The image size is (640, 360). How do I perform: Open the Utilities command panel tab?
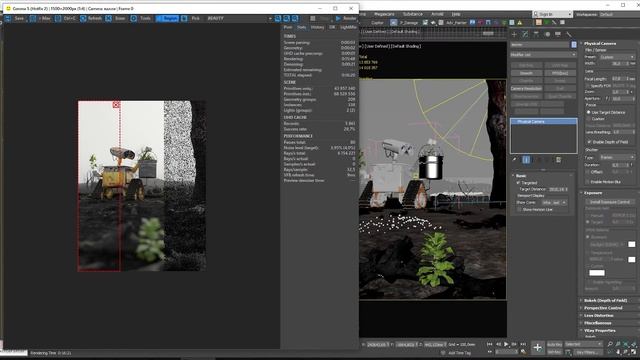pyautogui.click(x=569, y=34)
